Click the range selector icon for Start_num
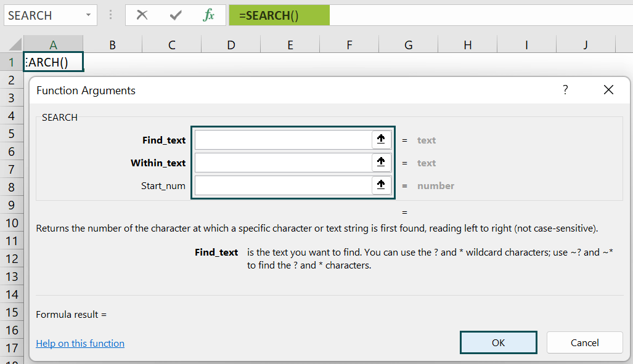 click(381, 184)
